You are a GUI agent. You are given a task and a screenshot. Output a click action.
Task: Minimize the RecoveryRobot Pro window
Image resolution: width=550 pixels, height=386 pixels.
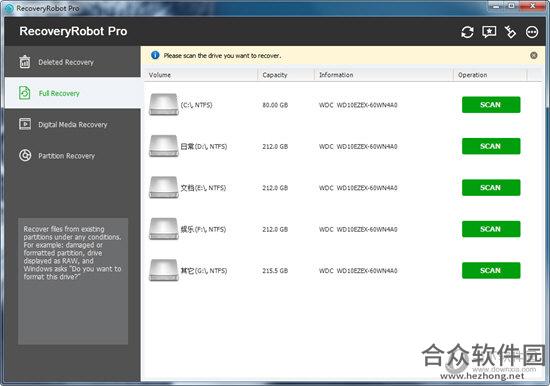tap(497, 5)
